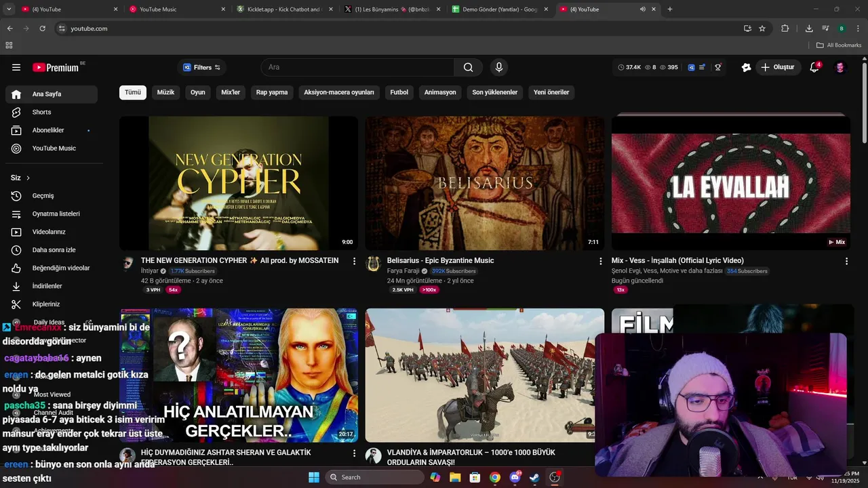Click the Windows Start button

(x=314, y=477)
